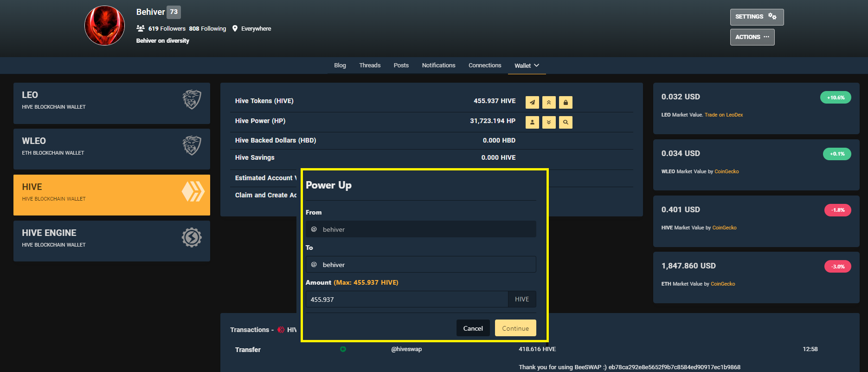Click the 1,847.860 USD ETH value
Screen dimensions: 868x372
pyautogui.click(x=688, y=266)
